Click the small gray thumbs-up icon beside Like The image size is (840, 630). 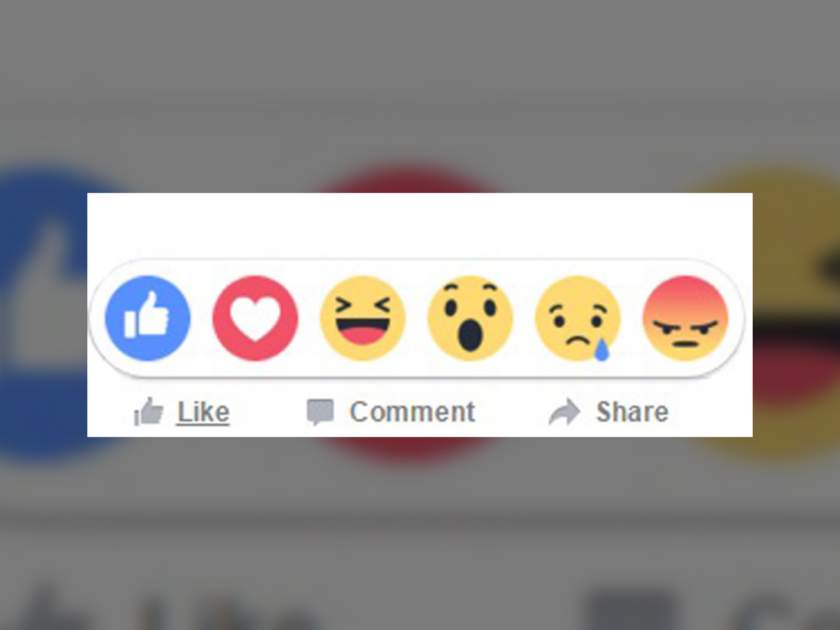(148, 412)
